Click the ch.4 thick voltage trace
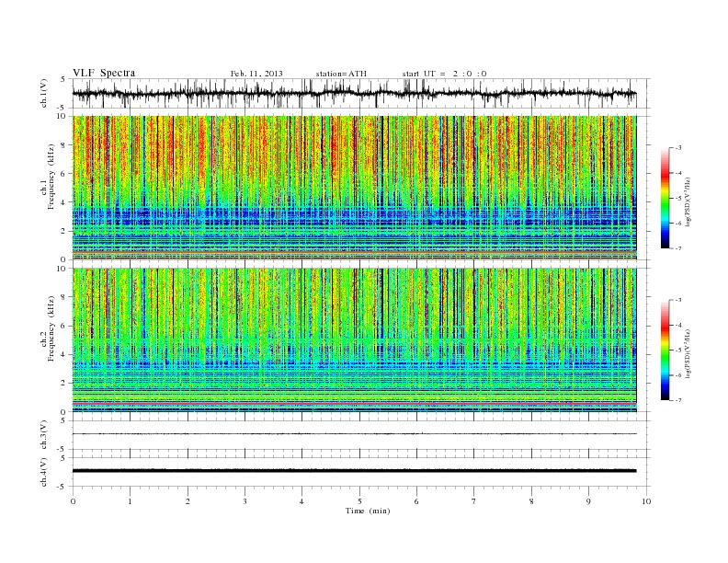This screenshot has width=728, height=563. point(354,471)
